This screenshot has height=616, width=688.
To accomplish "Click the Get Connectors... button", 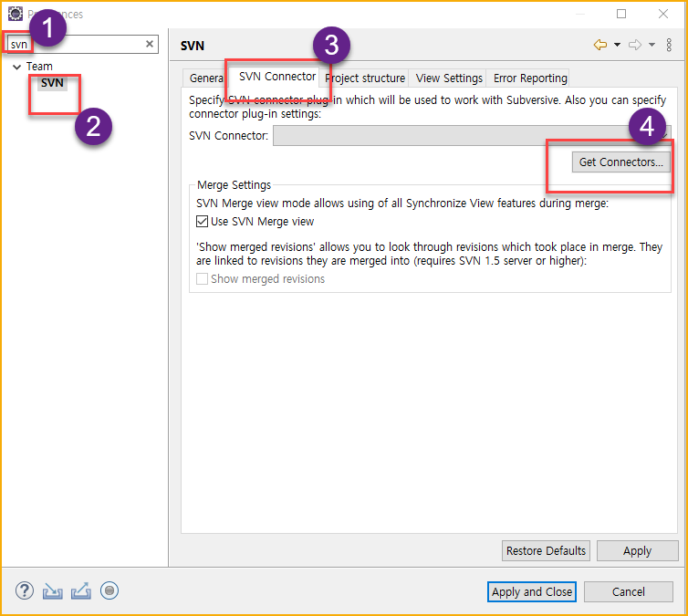I will tap(620, 162).
